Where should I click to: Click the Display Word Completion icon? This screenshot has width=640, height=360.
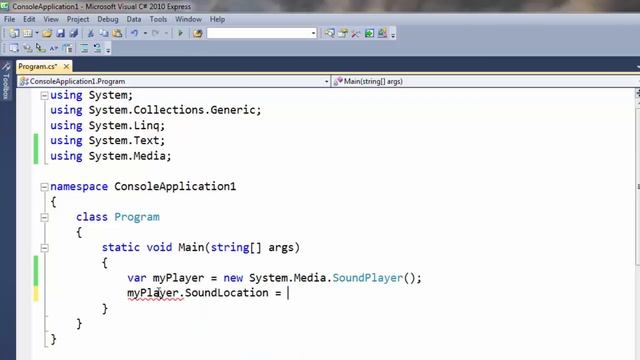54,49
